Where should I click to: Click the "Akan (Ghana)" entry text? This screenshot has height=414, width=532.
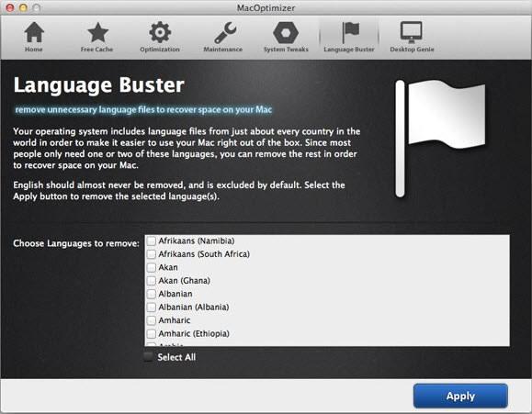tap(185, 281)
